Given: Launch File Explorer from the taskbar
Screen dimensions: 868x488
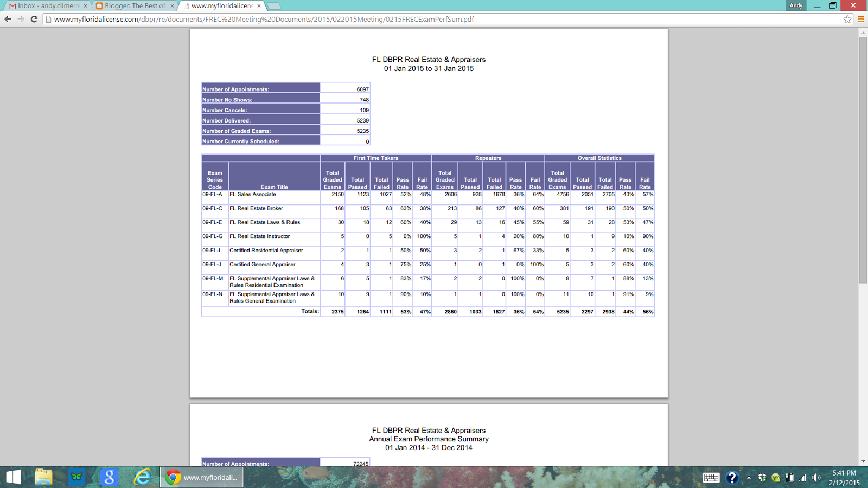Looking at the screenshot, I should coord(43,477).
